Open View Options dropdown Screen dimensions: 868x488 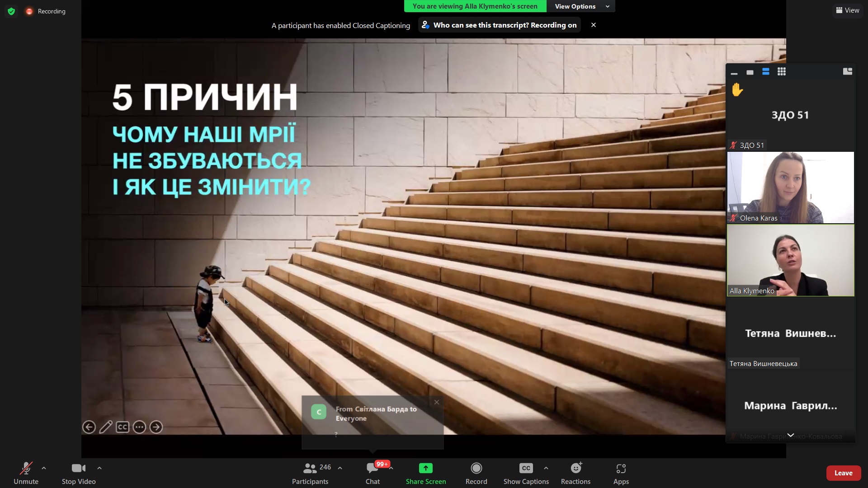coord(581,6)
